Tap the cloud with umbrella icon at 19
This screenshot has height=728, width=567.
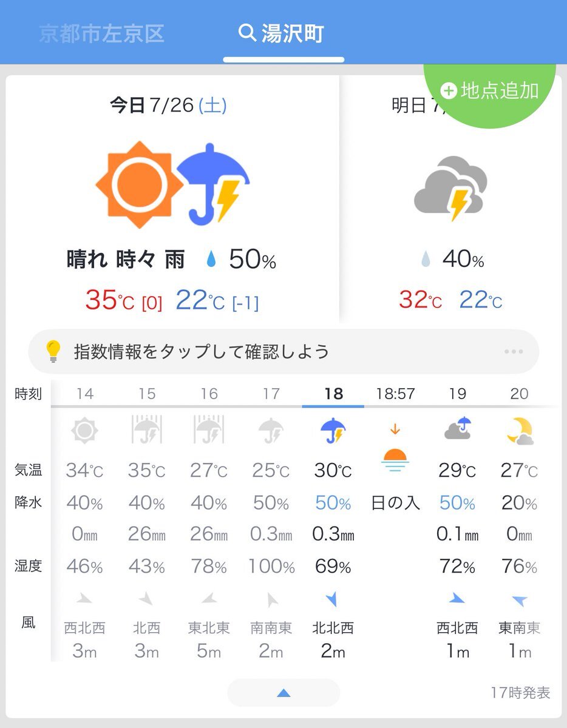[x=457, y=428]
